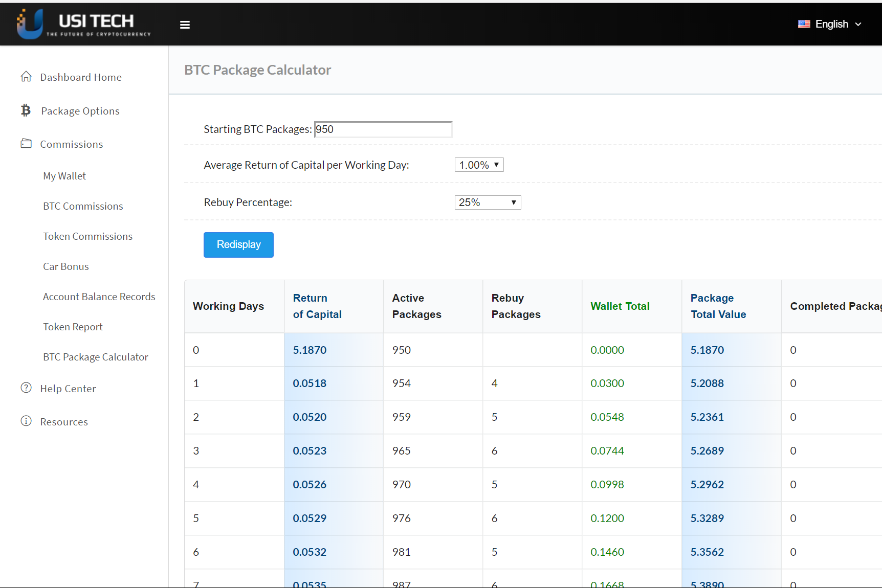882x588 pixels.
Task: Open Token Commissions in sidebar
Action: point(87,236)
